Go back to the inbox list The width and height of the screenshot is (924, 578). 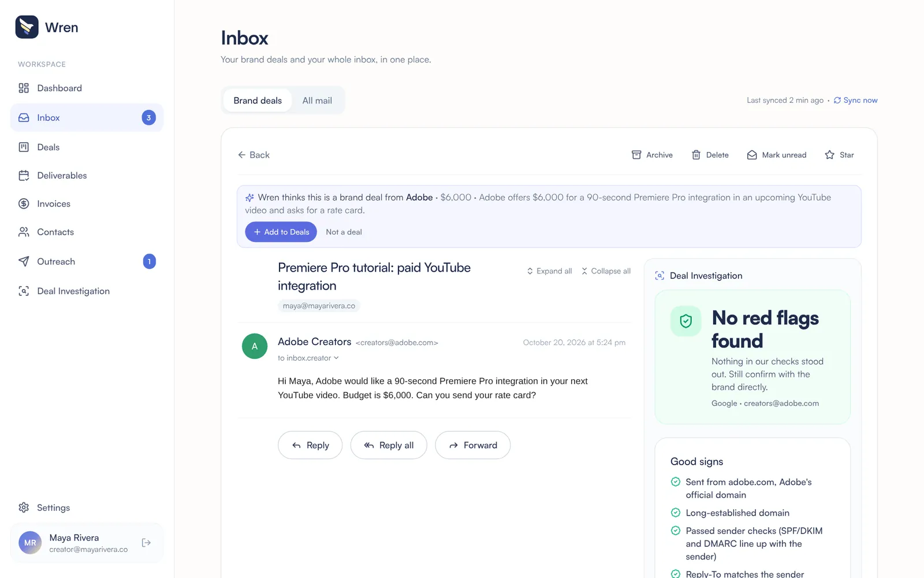tap(254, 155)
